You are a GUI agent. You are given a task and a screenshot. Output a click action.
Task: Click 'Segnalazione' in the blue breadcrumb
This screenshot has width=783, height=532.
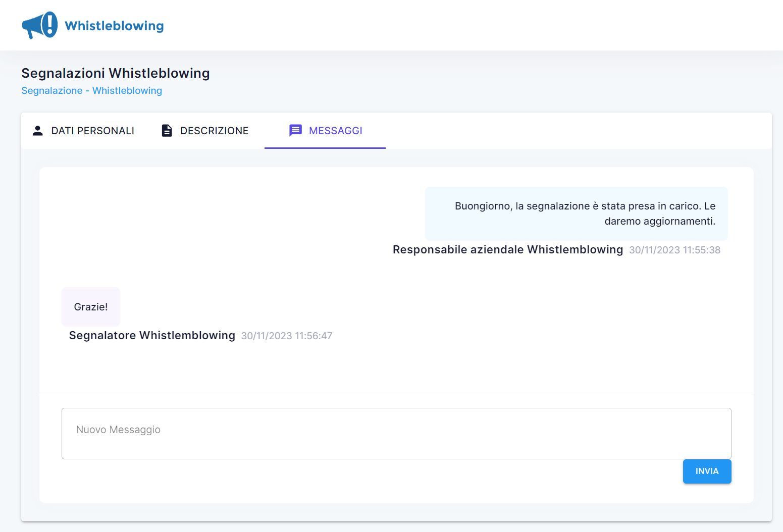(x=51, y=91)
